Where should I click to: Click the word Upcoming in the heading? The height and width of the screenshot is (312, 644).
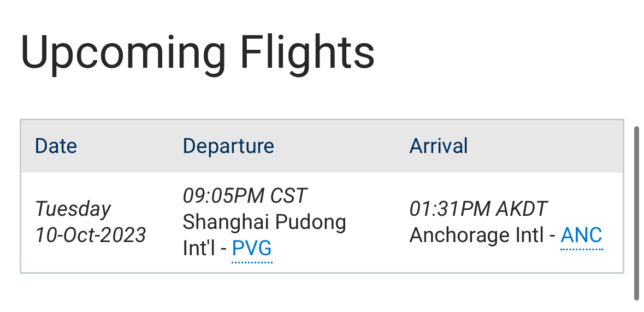click(x=123, y=54)
